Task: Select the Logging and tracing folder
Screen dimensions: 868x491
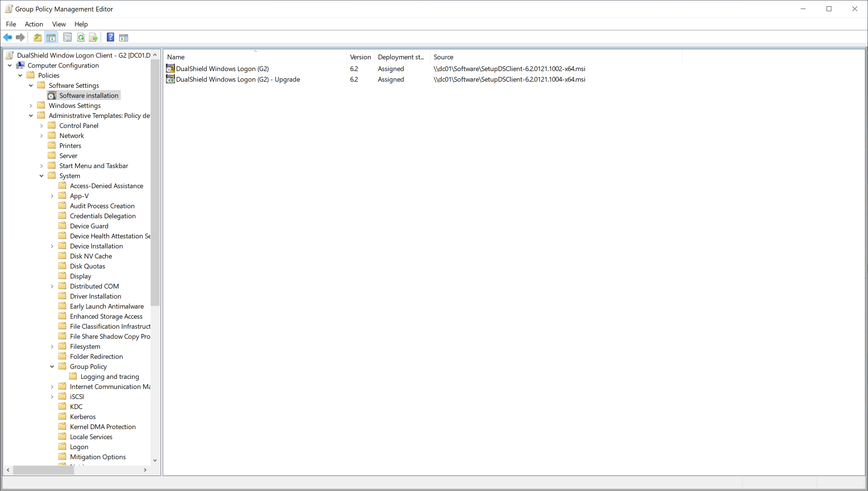Action: pos(109,377)
